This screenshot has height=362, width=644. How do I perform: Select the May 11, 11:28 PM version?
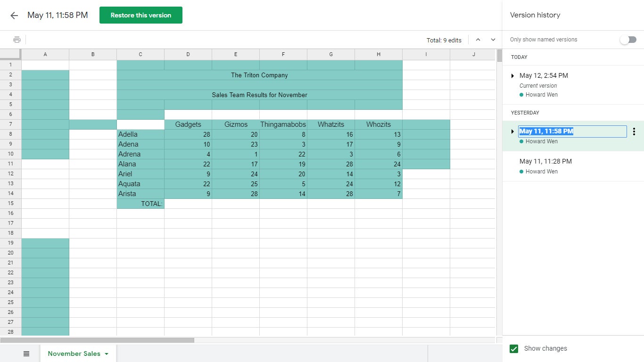(x=573, y=166)
